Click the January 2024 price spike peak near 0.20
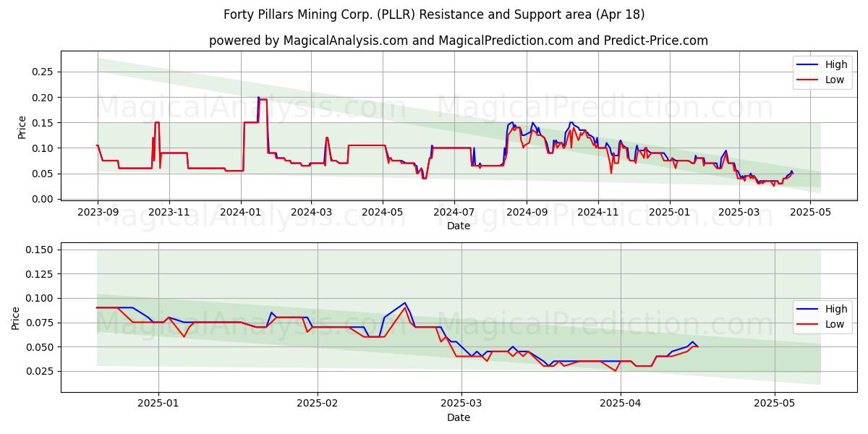This screenshot has width=868, height=434. (258, 98)
